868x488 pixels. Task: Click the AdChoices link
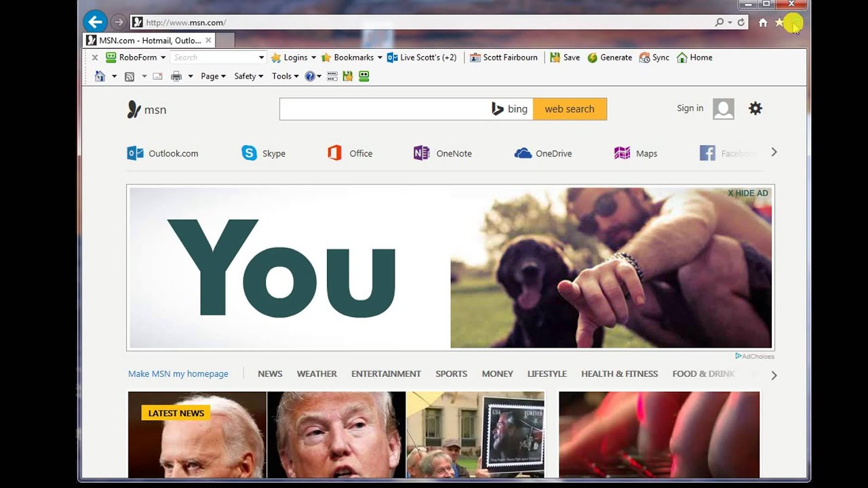coord(755,356)
